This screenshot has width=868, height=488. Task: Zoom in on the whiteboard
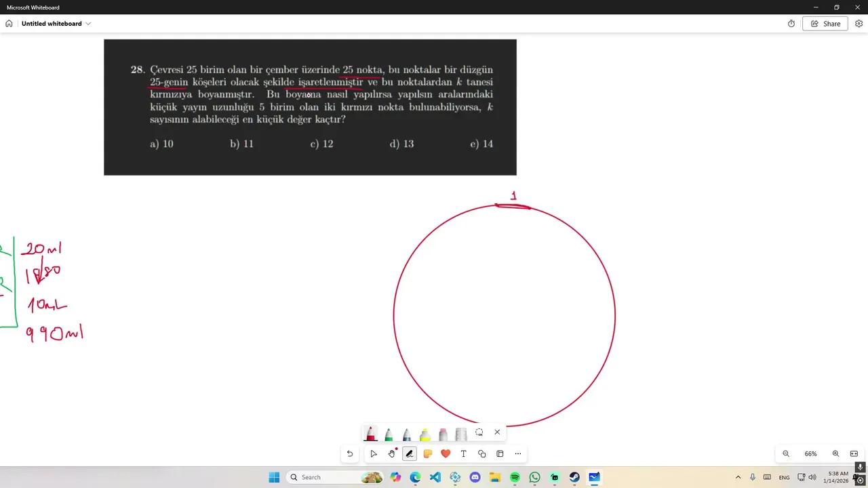pos(835,453)
